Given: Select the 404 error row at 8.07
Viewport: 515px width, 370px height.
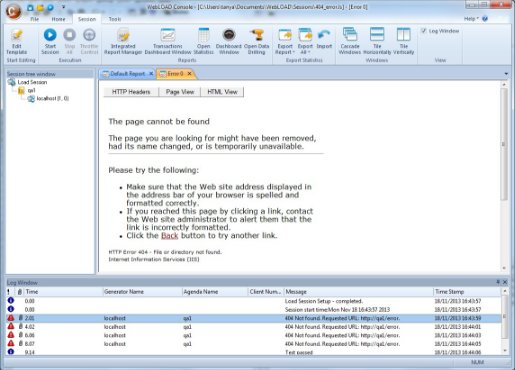Looking at the screenshot, I should click(253, 344).
